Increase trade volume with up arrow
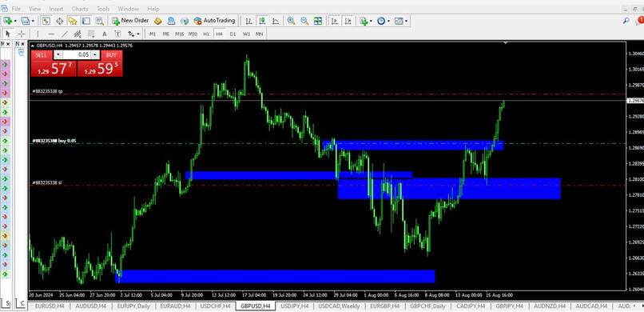 pos(95,55)
